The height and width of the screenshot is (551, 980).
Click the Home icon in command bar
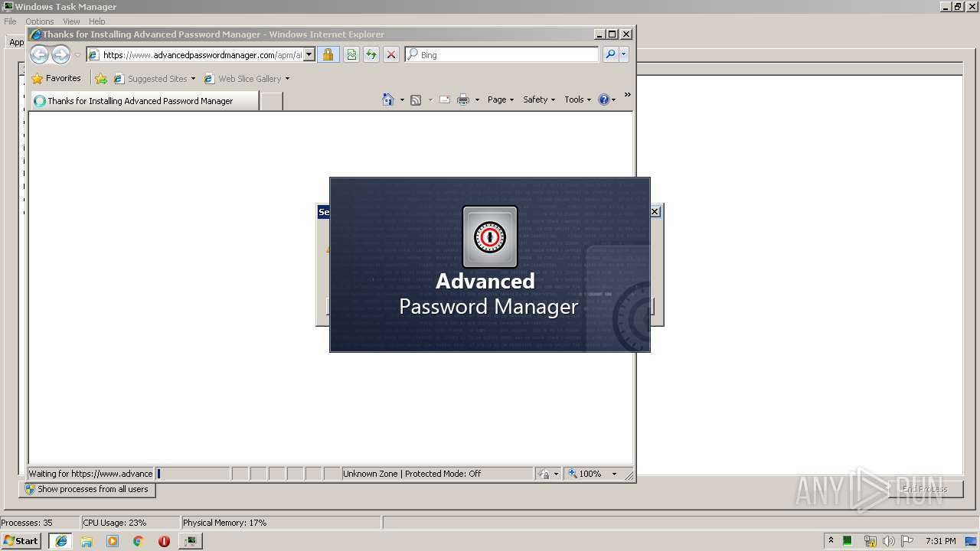pyautogui.click(x=388, y=99)
